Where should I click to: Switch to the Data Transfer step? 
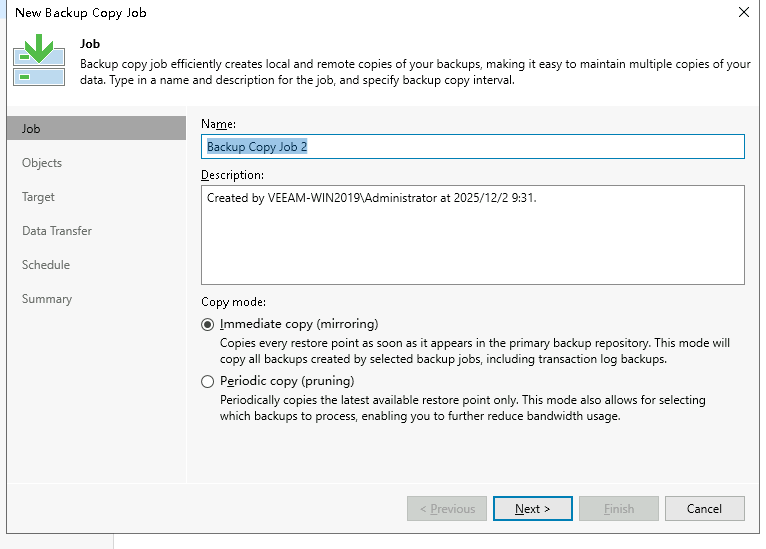click(57, 231)
